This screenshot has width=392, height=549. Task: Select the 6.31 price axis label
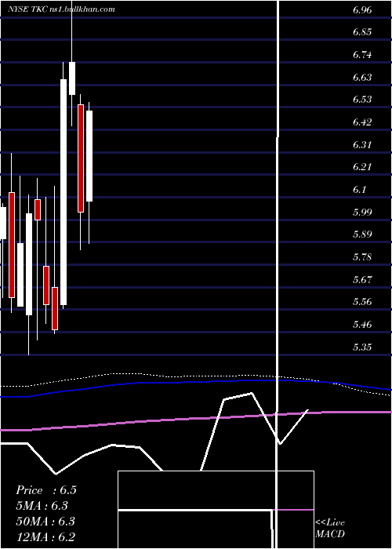coord(362,145)
